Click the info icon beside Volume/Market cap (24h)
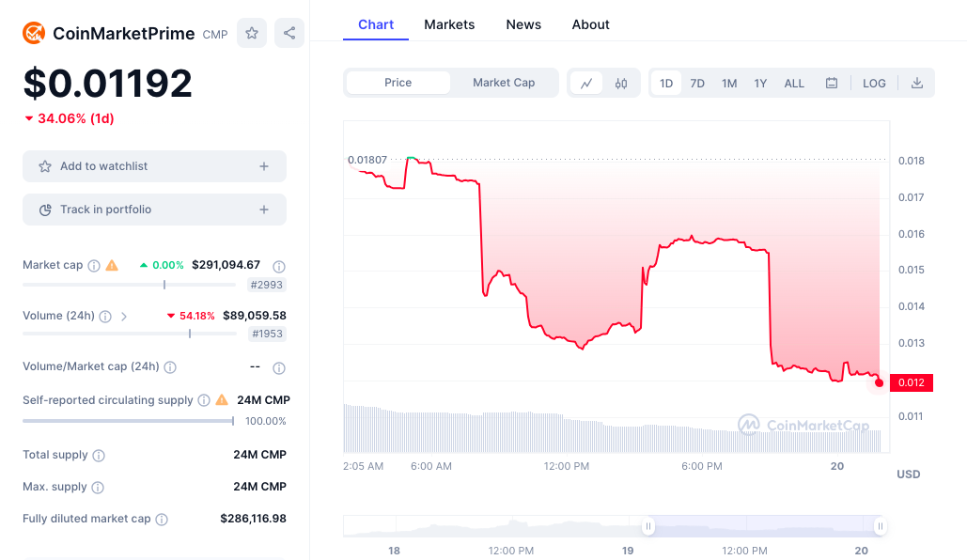967x560 pixels. point(170,366)
